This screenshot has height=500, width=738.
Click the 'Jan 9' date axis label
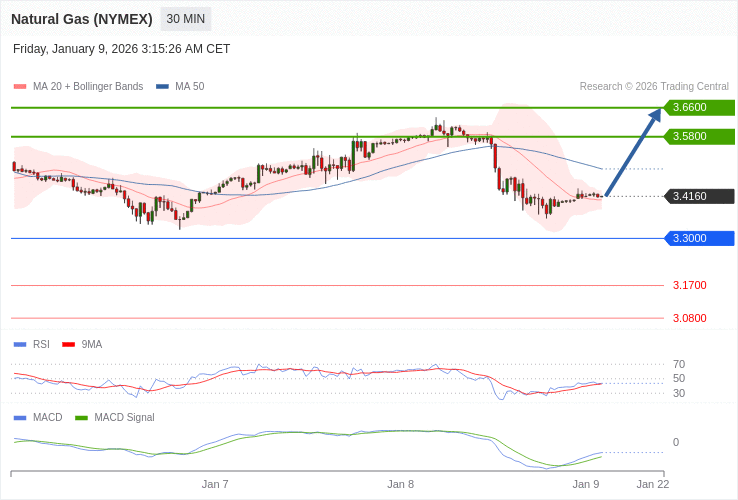tap(586, 484)
